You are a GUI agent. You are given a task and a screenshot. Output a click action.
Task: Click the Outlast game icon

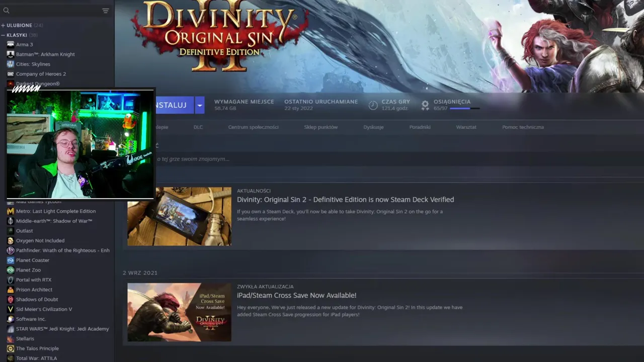[x=11, y=231]
